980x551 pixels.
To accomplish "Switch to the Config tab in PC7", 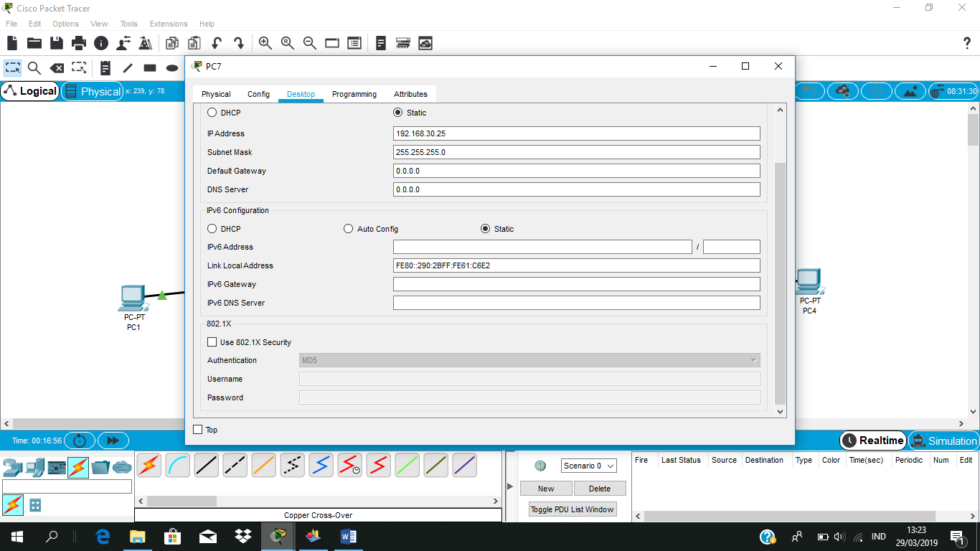I will [258, 94].
